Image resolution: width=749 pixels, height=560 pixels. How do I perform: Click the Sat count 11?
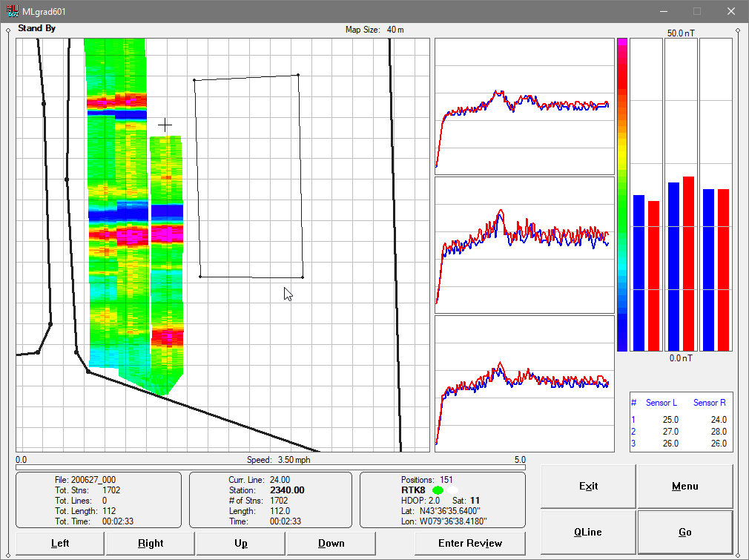pos(475,501)
